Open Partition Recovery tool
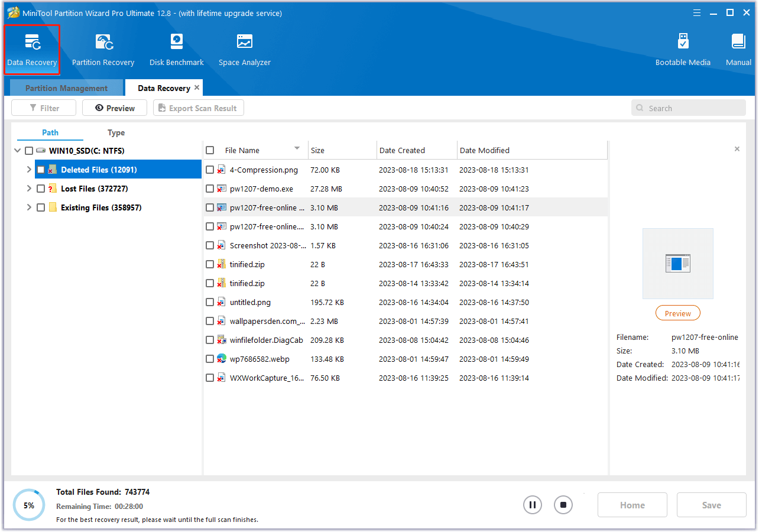Viewport: 759px width, 532px height. [x=103, y=50]
